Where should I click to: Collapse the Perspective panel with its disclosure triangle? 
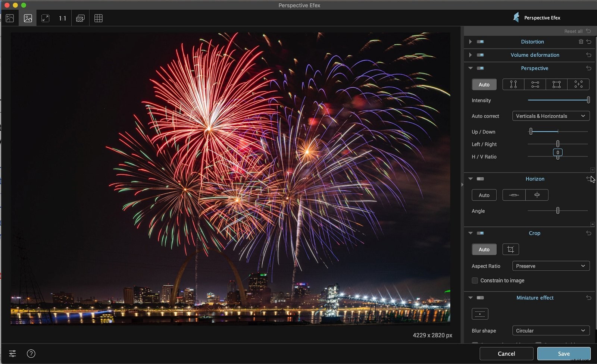pyautogui.click(x=470, y=68)
